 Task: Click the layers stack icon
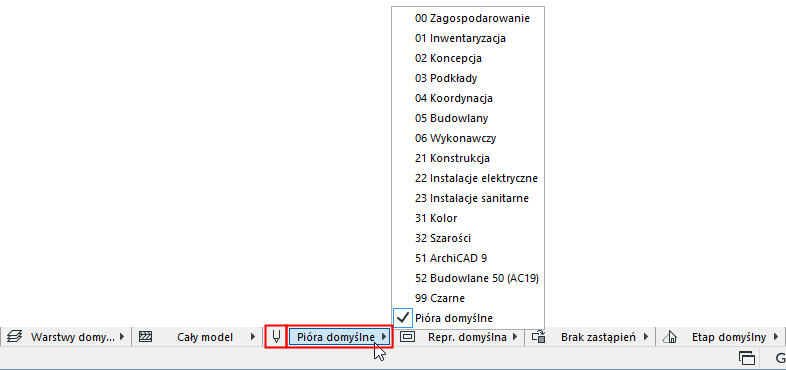pos(14,337)
